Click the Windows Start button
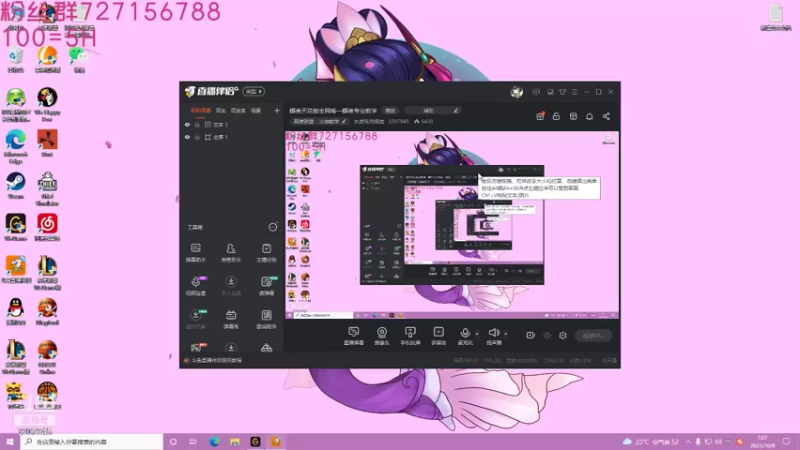Screen dimensions: 800x450 point(10,442)
